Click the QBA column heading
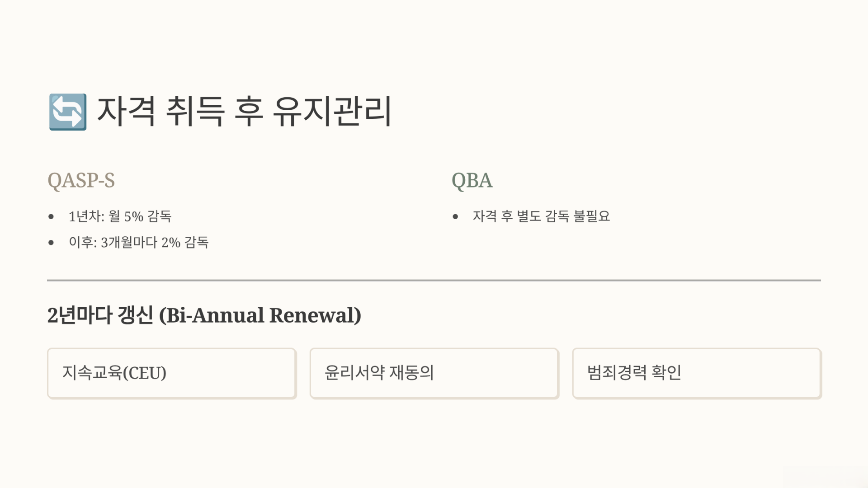This screenshot has width=868, height=488. pos(472,180)
